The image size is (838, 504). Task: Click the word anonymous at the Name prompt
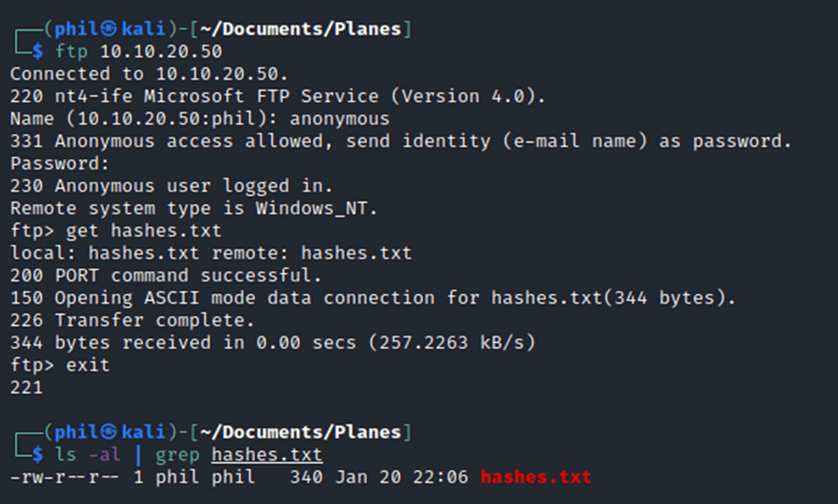339,119
